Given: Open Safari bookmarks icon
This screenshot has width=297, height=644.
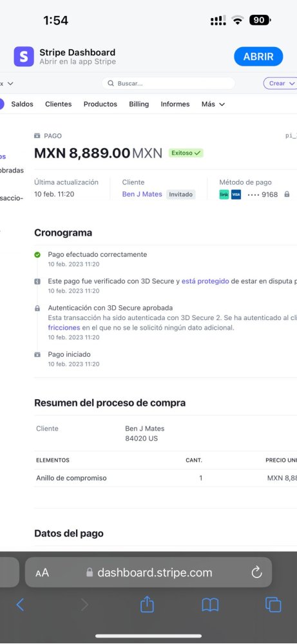Looking at the screenshot, I should (x=210, y=605).
